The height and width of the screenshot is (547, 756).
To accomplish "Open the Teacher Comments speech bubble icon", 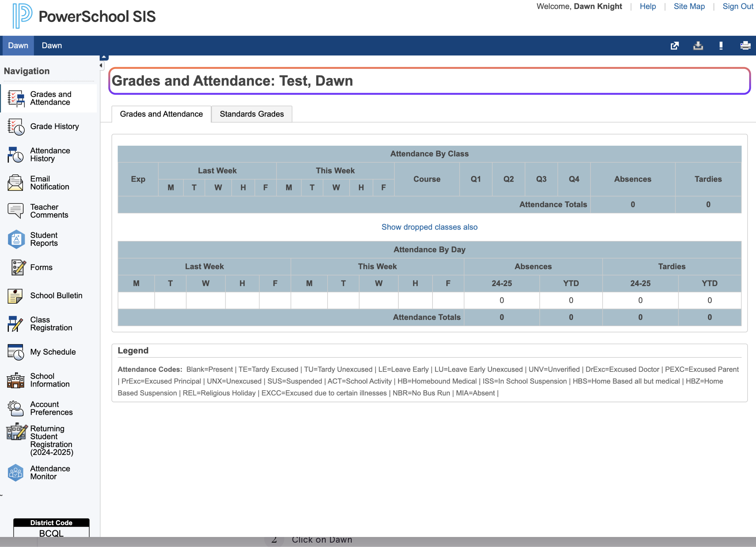I will pos(16,211).
